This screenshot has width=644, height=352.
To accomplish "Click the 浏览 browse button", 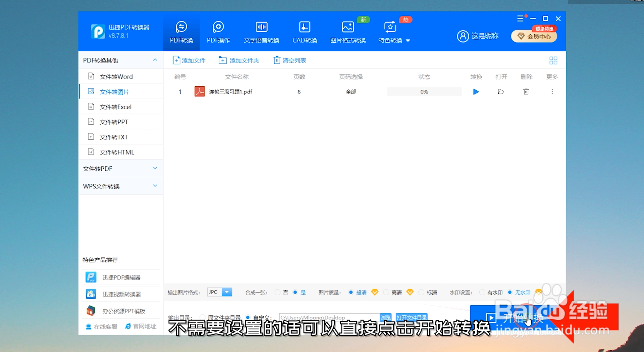I will (x=386, y=317).
